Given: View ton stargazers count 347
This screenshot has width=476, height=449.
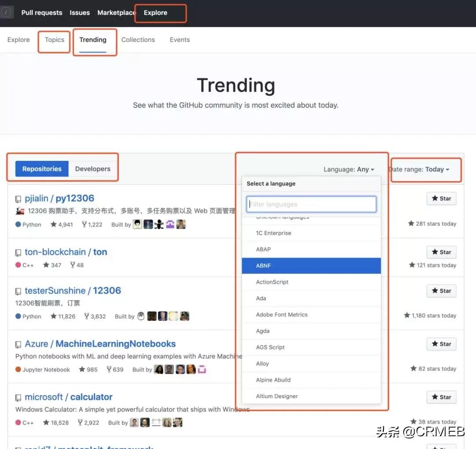Looking at the screenshot, I should click(52, 265).
